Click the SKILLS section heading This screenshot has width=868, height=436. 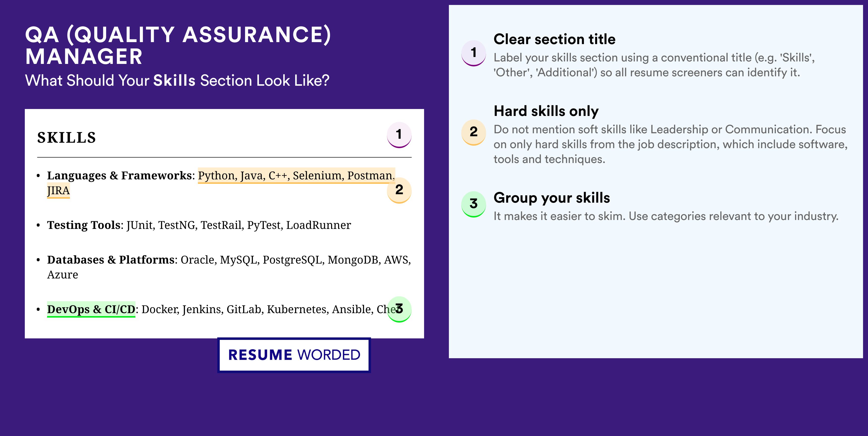(67, 138)
